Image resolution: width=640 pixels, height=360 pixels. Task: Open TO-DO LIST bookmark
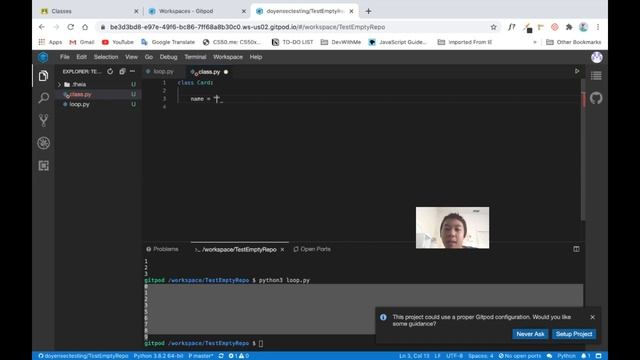coord(293,42)
